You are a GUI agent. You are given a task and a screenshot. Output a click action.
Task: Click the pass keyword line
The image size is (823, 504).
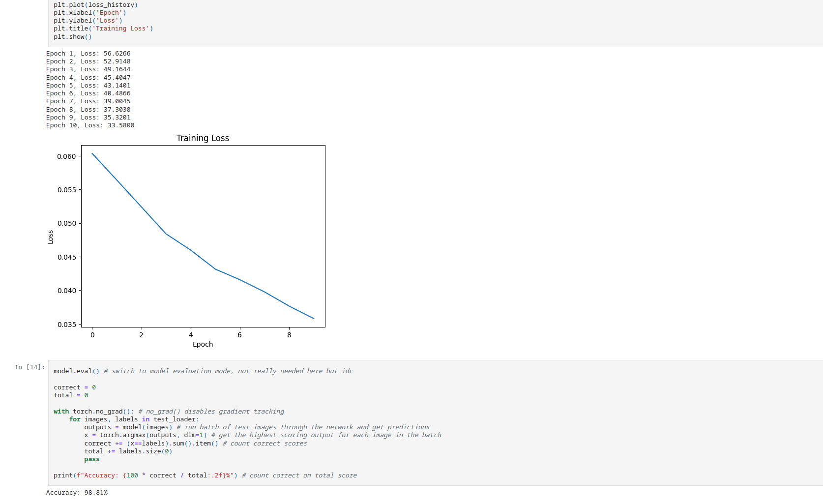tap(92, 459)
